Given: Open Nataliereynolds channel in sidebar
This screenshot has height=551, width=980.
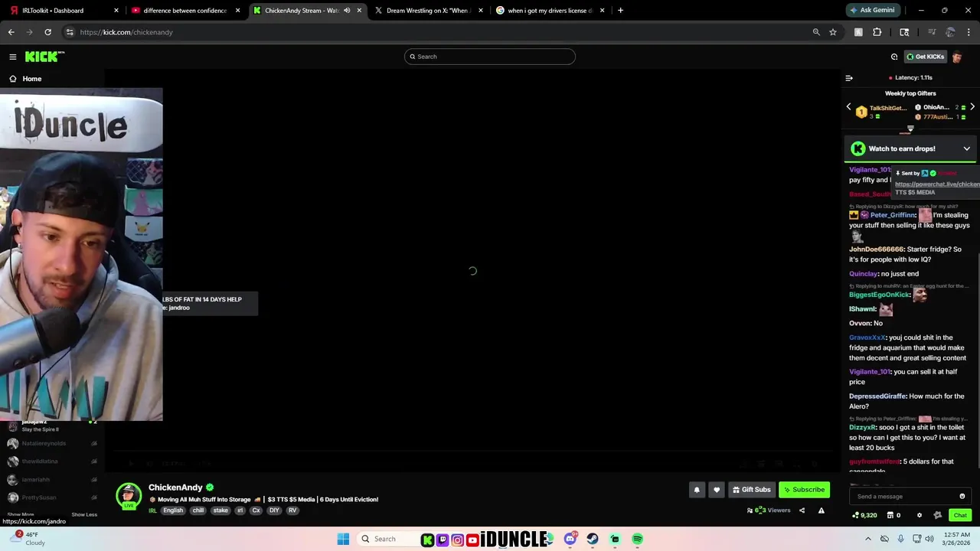Looking at the screenshot, I should pos(43,443).
